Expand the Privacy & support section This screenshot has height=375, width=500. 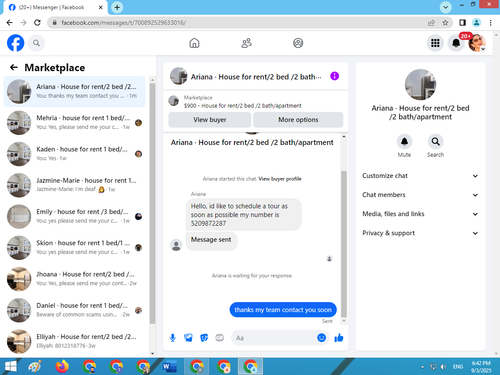pyautogui.click(x=420, y=233)
